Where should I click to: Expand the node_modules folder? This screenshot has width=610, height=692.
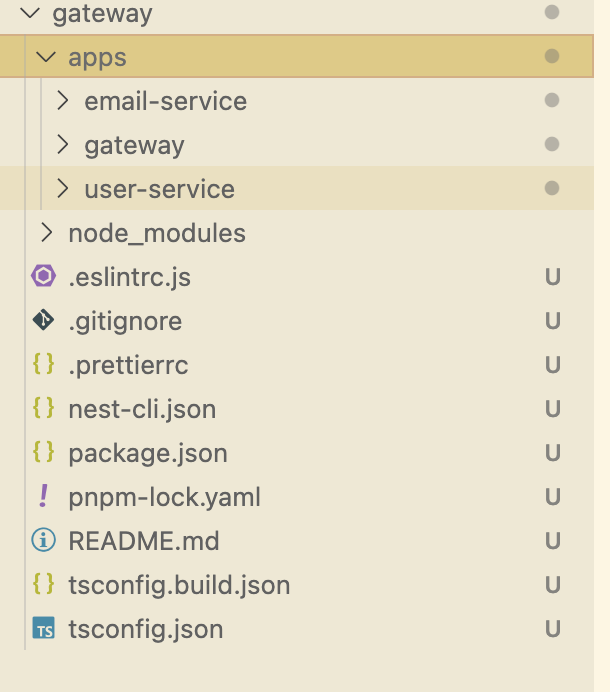[46, 233]
